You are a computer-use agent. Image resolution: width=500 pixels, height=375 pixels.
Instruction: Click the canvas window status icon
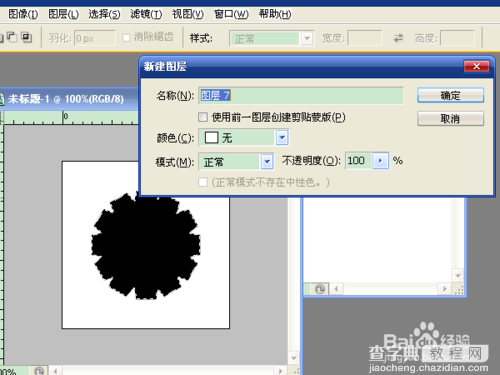pyautogui.click(x=39, y=371)
